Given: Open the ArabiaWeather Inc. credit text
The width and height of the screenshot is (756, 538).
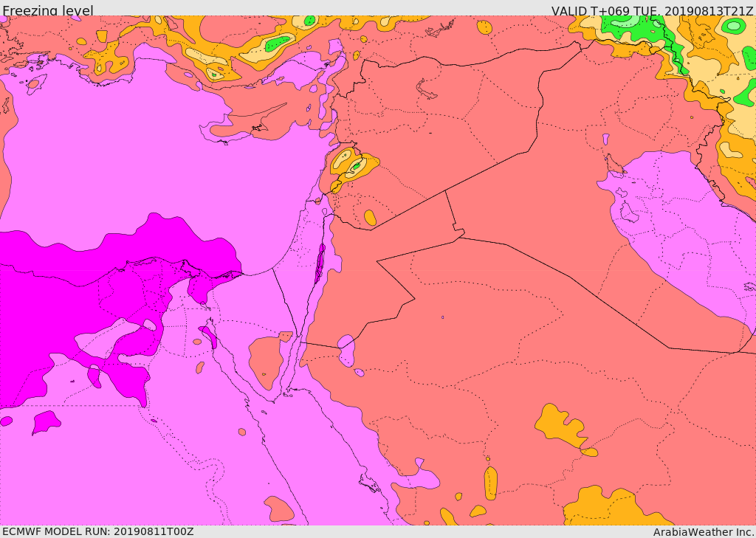Looking at the screenshot, I should pyautogui.click(x=704, y=531).
